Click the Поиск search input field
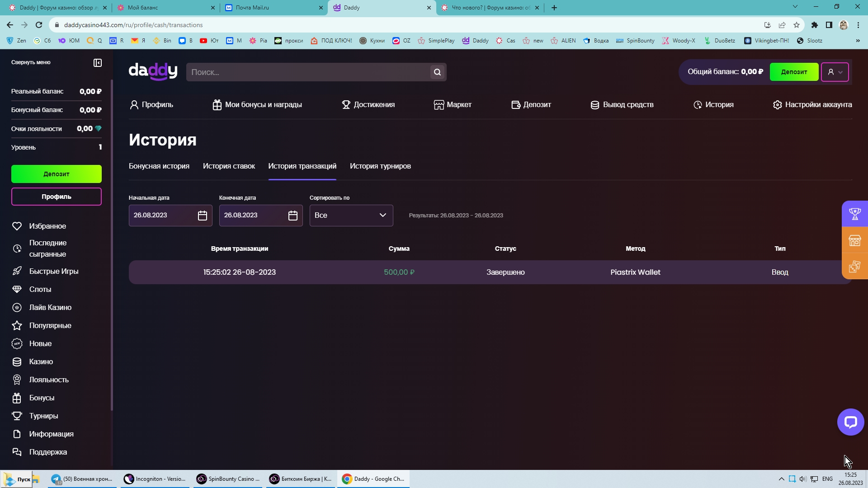868x488 pixels. pyautogui.click(x=307, y=72)
